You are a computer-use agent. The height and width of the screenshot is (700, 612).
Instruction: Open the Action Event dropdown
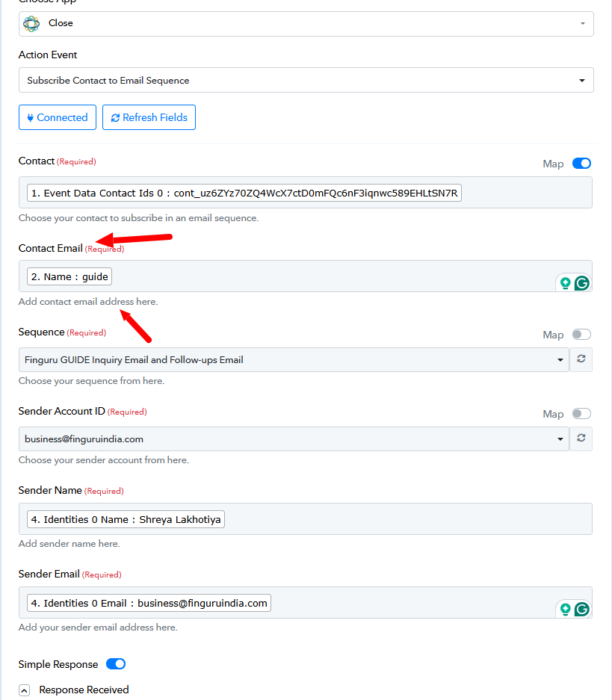click(x=306, y=81)
